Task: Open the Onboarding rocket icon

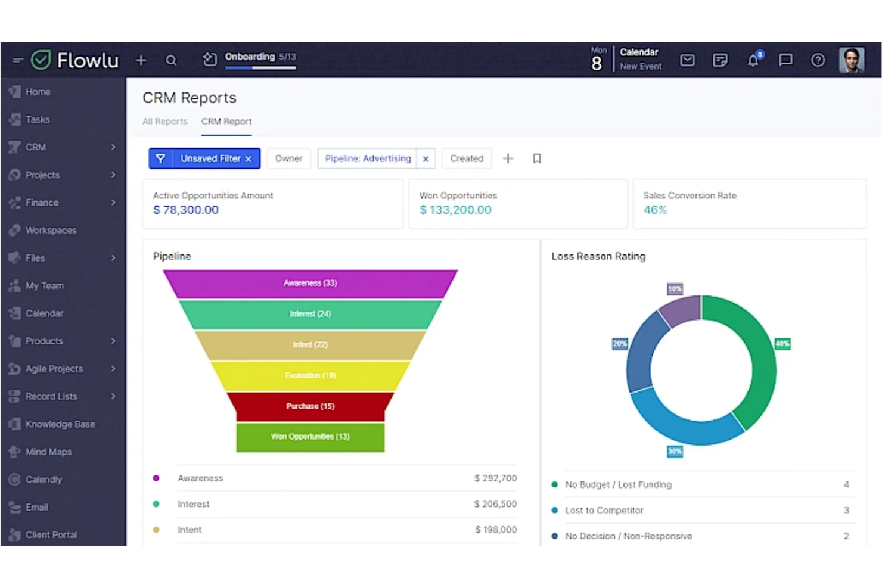Action: point(210,60)
